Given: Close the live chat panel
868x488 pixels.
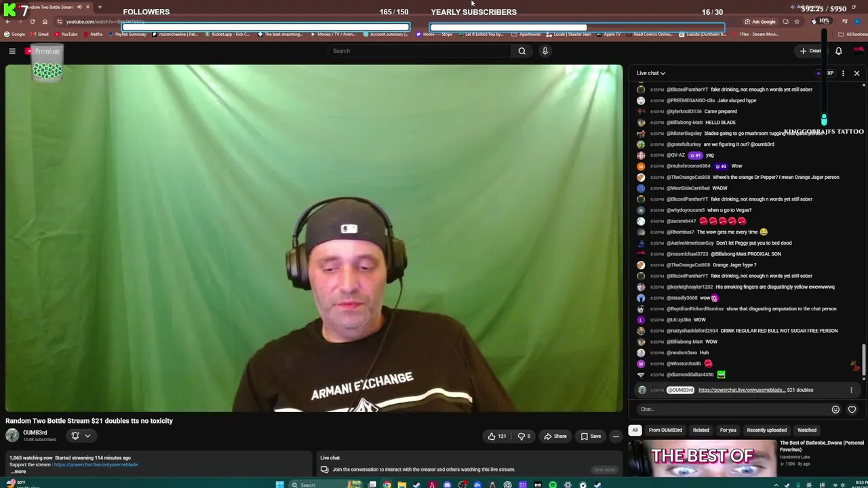Looking at the screenshot, I should point(856,73).
